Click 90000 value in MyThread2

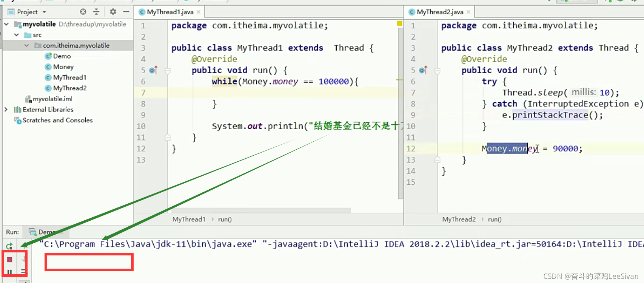click(x=565, y=148)
